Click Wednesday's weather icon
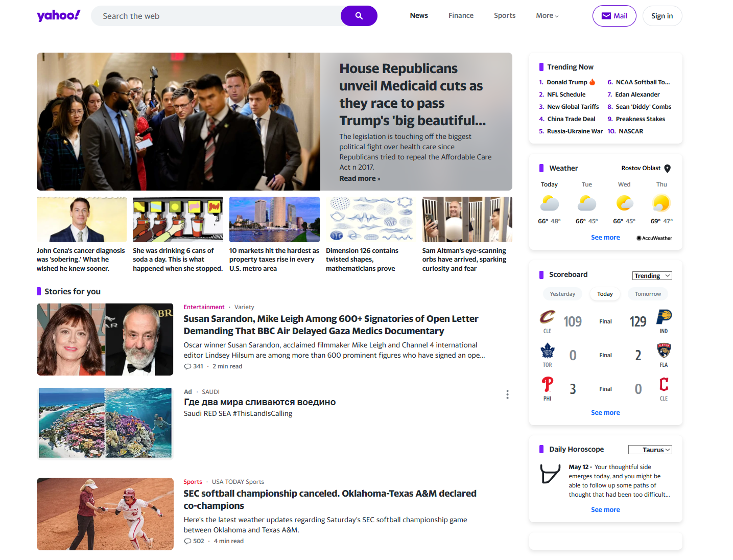The image size is (733, 560). click(624, 203)
